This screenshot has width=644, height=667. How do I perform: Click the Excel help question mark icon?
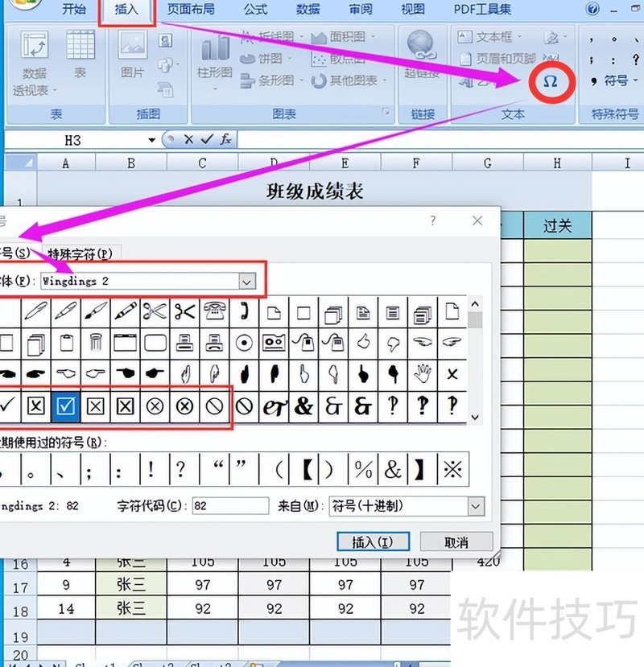[592, 9]
